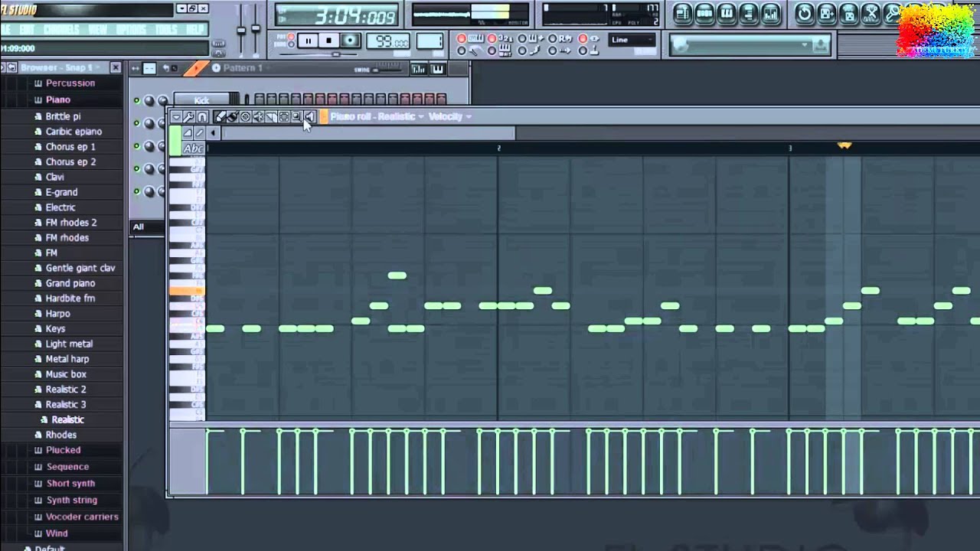Select the Slice tool in piano roll toolbar

(x=271, y=117)
